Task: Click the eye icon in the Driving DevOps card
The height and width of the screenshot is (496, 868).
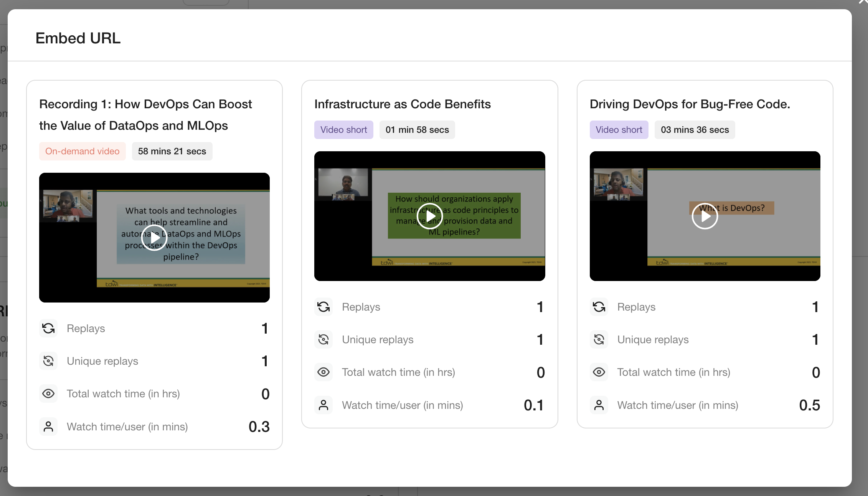Action: coord(599,372)
